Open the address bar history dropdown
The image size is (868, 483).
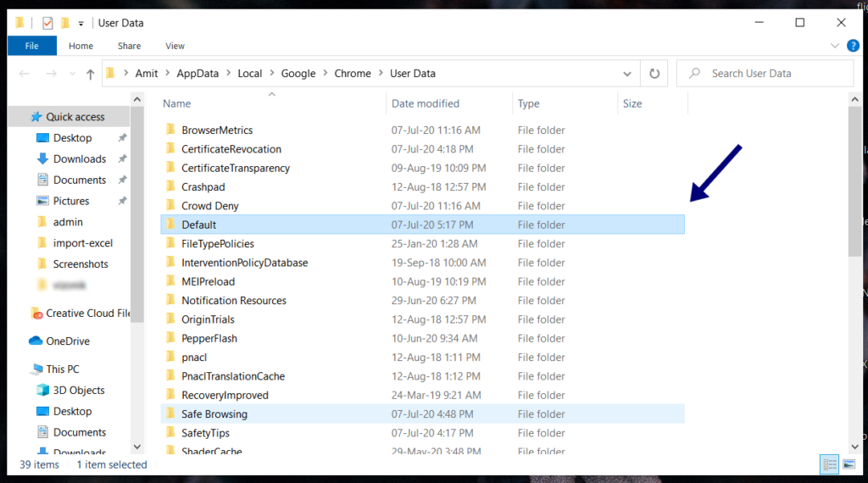(x=627, y=74)
